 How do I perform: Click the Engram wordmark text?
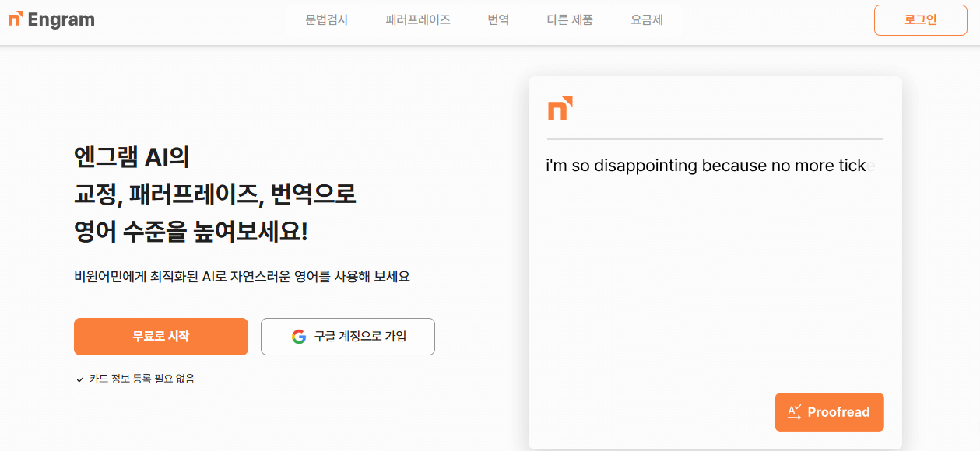(62, 19)
